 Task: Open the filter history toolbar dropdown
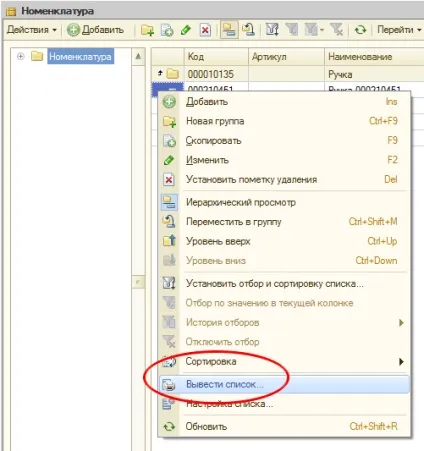(314, 30)
